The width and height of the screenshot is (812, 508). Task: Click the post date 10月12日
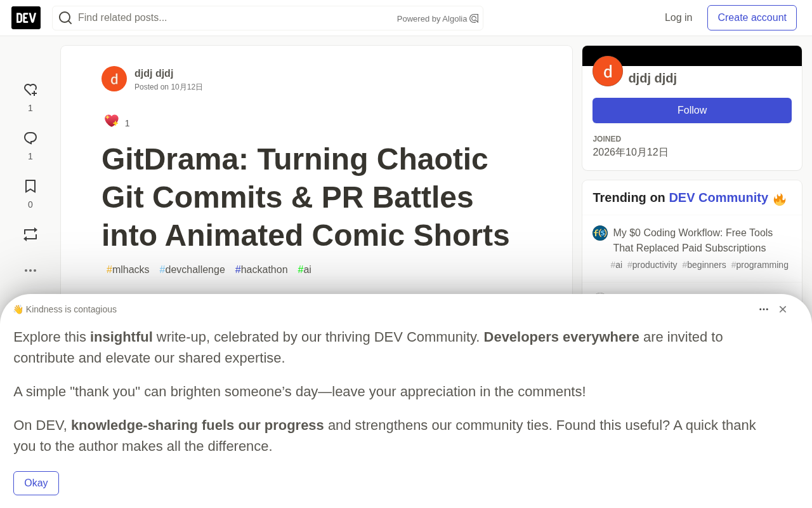tap(187, 87)
